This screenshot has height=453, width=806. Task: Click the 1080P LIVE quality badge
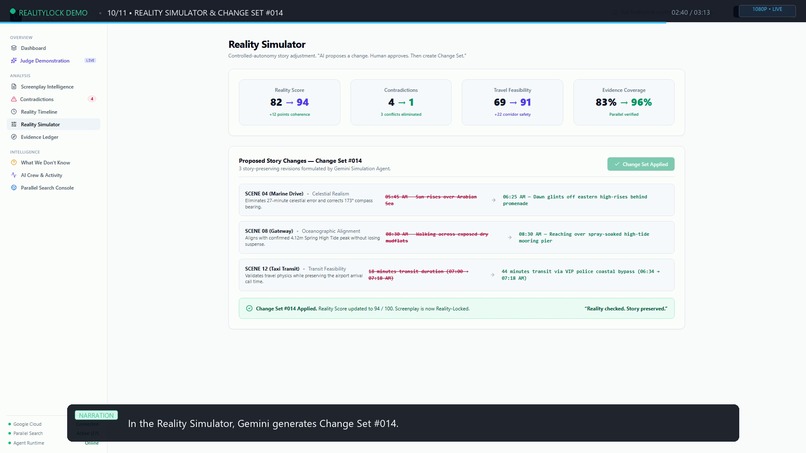tap(767, 9)
